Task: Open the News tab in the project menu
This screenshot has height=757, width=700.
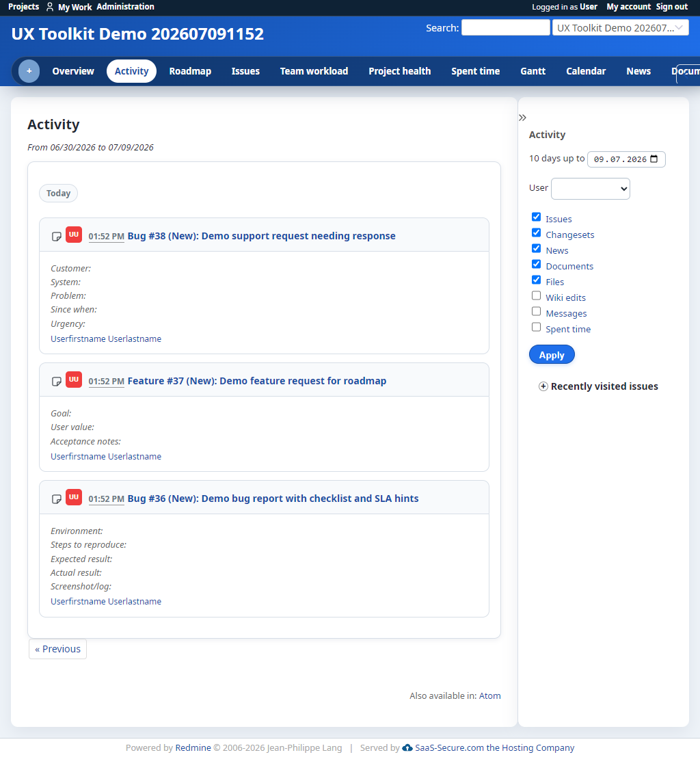Action: (x=638, y=71)
